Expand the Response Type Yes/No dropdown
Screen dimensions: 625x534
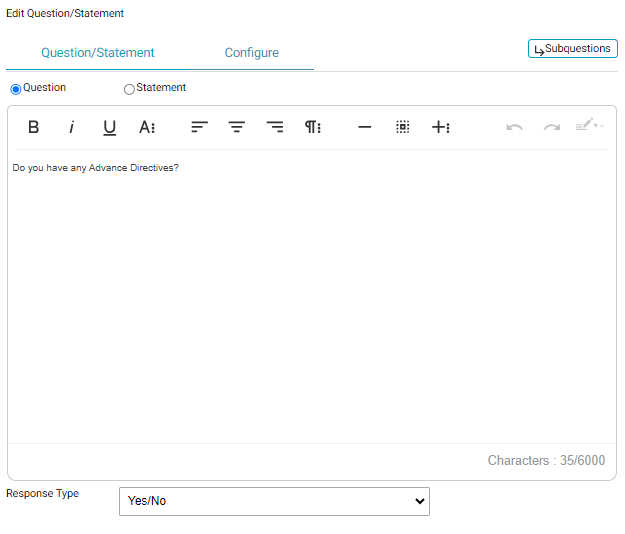(x=274, y=501)
